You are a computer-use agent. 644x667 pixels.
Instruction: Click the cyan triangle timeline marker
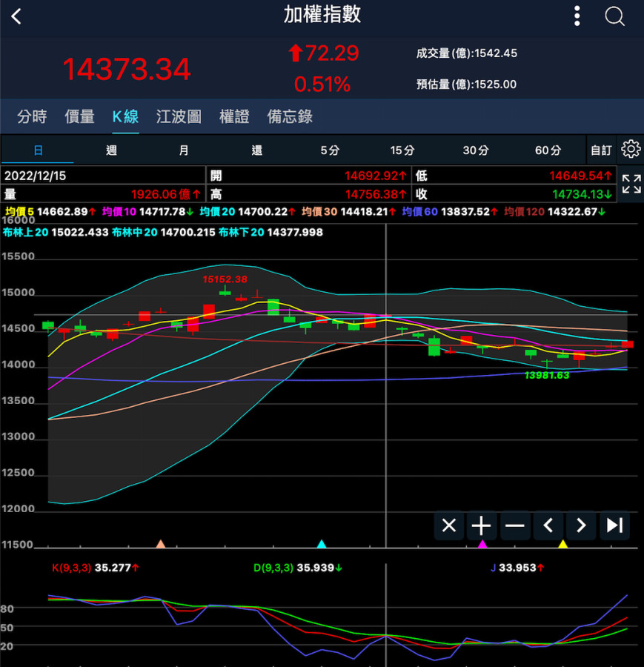point(322,544)
